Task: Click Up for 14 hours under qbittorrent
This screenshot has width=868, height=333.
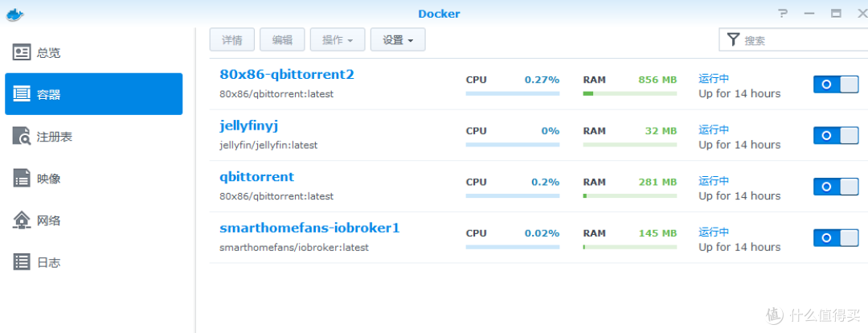Action: (739, 195)
